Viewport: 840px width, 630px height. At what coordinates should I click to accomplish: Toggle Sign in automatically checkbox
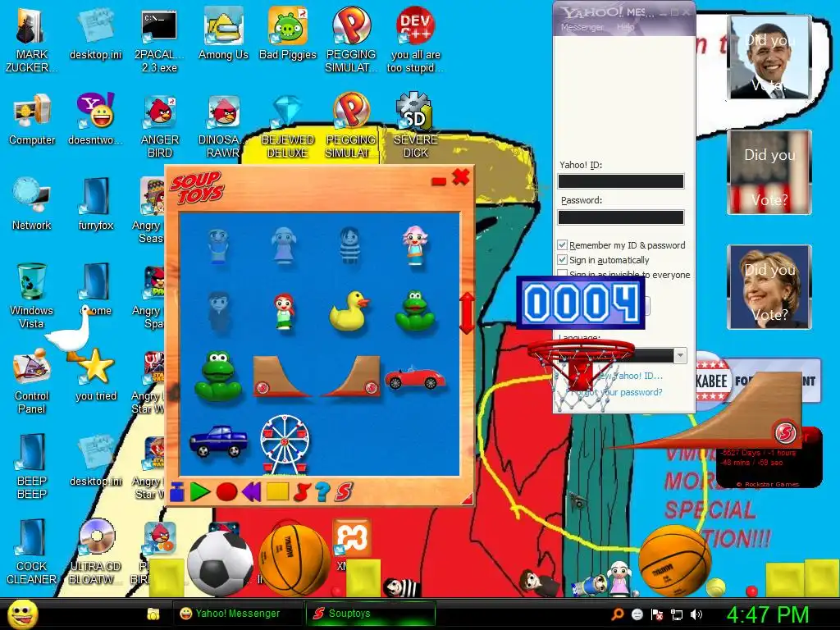[x=562, y=260]
